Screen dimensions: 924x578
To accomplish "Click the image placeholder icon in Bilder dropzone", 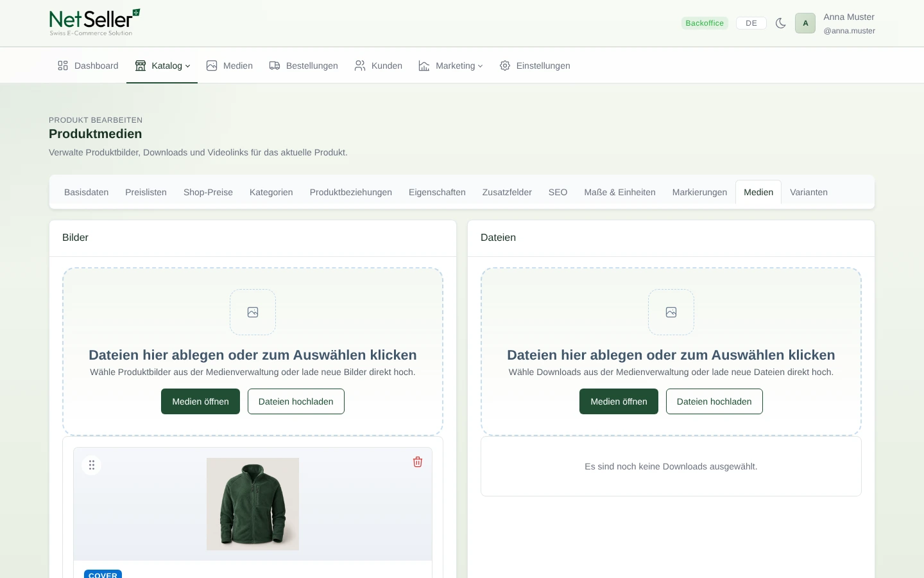I will [x=253, y=312].
